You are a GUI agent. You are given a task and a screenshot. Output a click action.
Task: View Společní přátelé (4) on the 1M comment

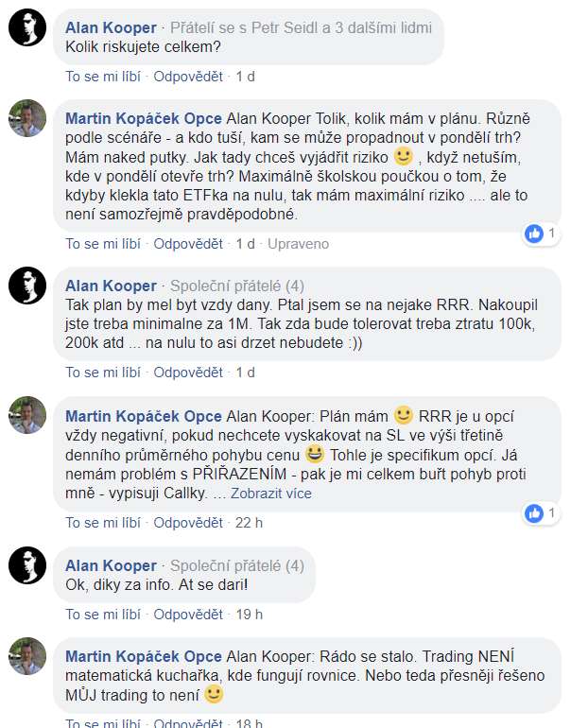237,286
